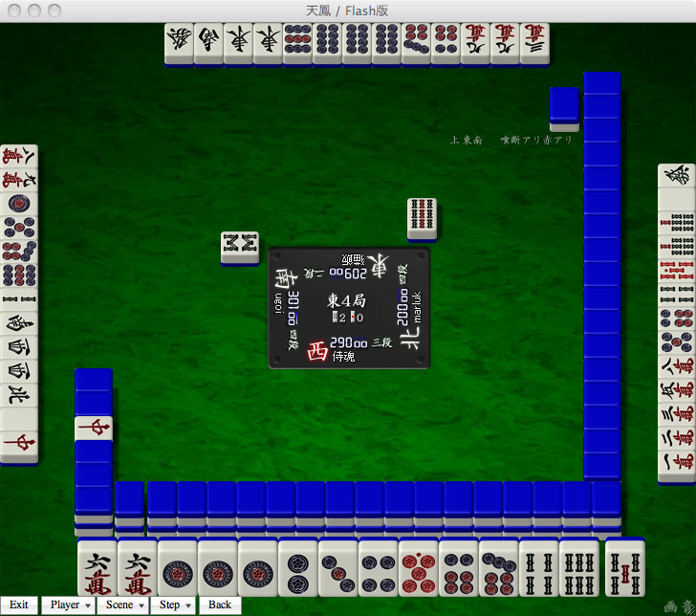Click the 發 tile in right hand
This screenshot has height=616, width=696.
[x=677, y=176]
